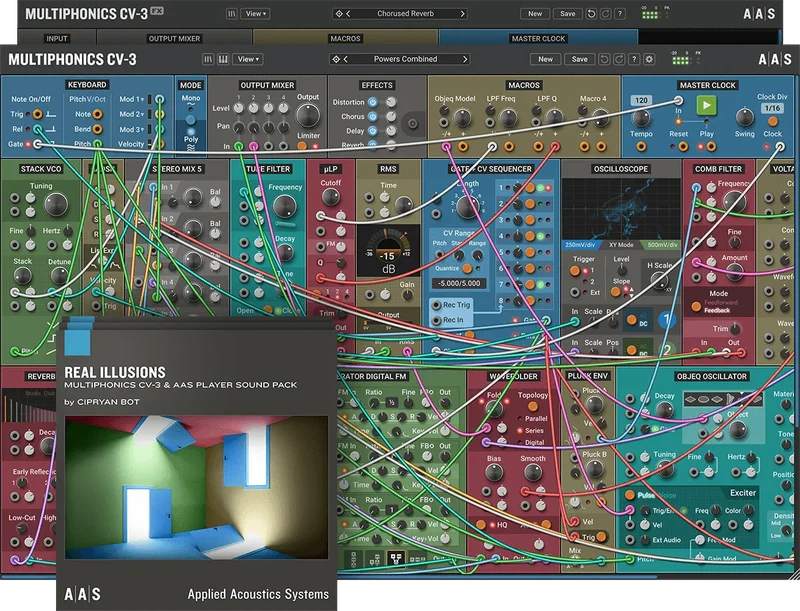The image size is (800, 611).
Task: Open the Pitch V/Oct mode selector
Action: point(87,99)
